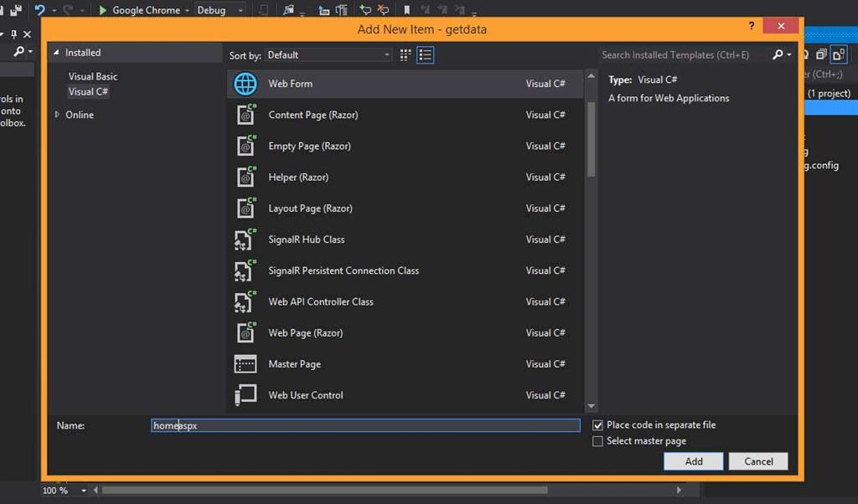
Task: Open the 100 % zoom dropdown
Action: click(84, 491)
